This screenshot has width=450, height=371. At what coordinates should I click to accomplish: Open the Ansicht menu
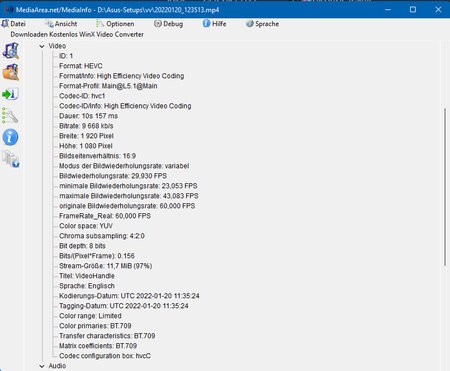click(x=61, y=24)
